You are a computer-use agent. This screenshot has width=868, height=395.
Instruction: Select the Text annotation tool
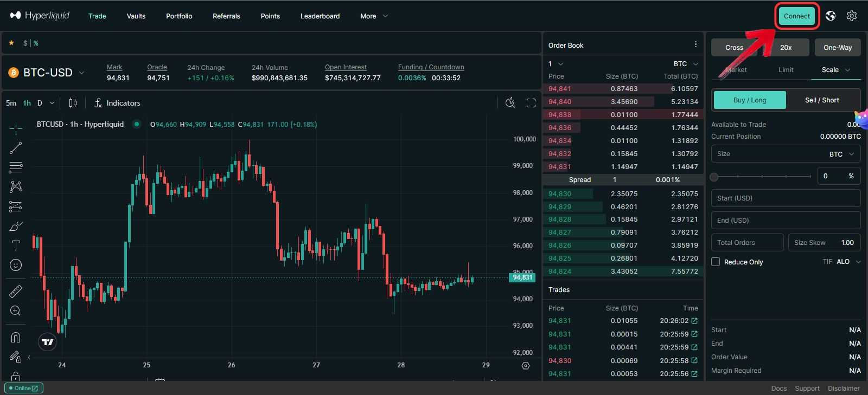pyautogui.click(x=16, y=245)
